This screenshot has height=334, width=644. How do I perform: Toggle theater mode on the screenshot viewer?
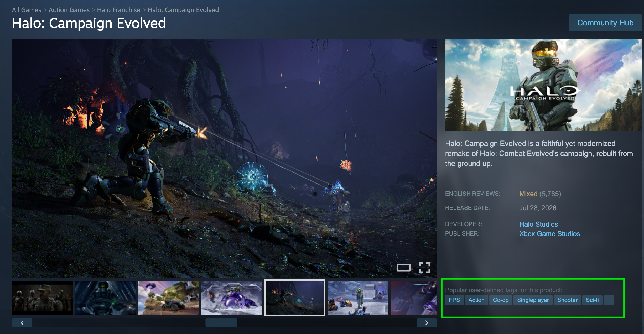click(x=403, y=268)
